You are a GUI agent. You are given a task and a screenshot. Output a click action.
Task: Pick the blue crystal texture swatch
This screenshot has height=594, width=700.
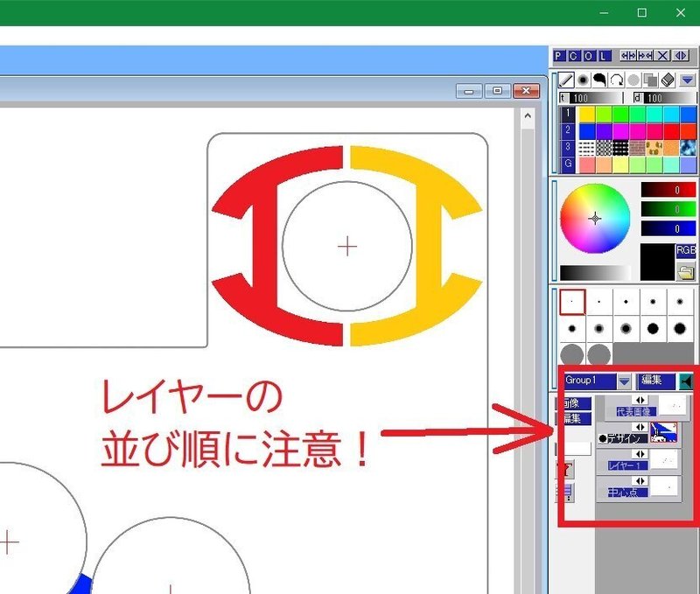(x=688, y=148)
